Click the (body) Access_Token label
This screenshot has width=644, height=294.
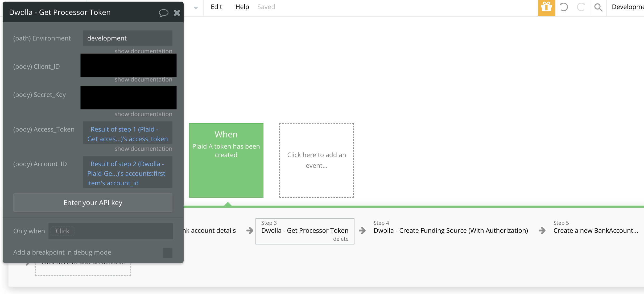click(44, 129)
